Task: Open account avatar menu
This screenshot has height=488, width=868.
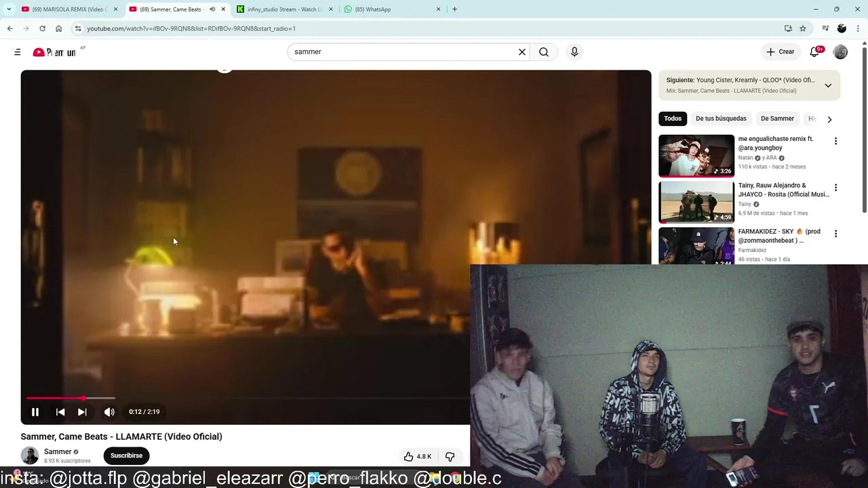Action: click(840, 52)
